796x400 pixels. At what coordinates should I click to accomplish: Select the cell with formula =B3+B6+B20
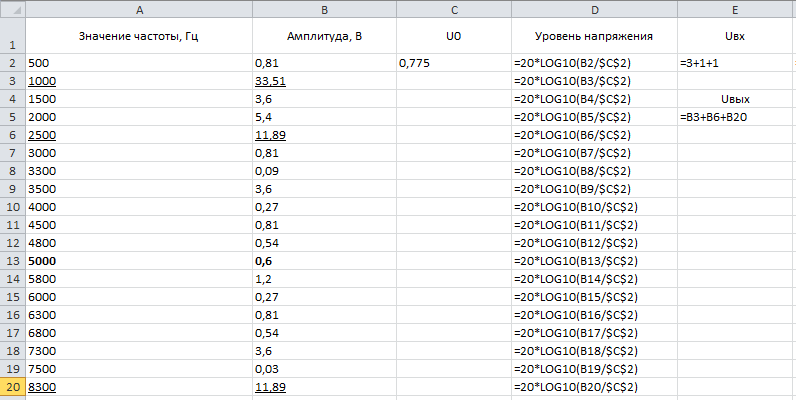pos(736,117)
